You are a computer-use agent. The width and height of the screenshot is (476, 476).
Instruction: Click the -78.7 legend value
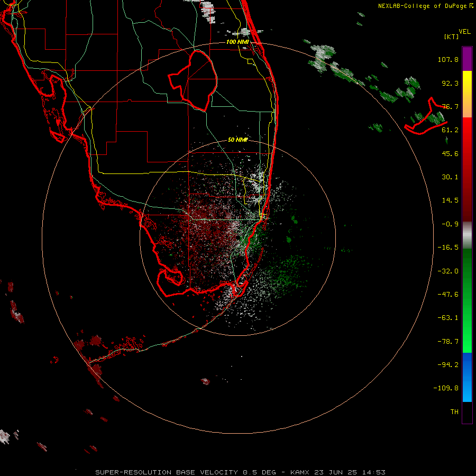click(448, 342)
